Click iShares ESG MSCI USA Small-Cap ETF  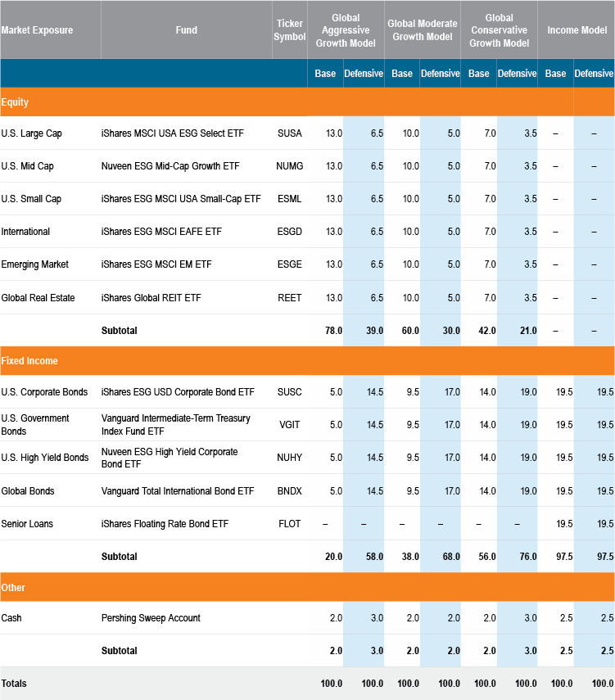click(x=181, y=199)
